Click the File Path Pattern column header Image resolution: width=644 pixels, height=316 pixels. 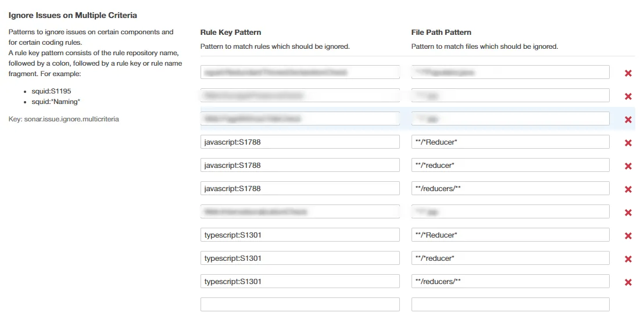pyautogui.click(x=441, y=33)
